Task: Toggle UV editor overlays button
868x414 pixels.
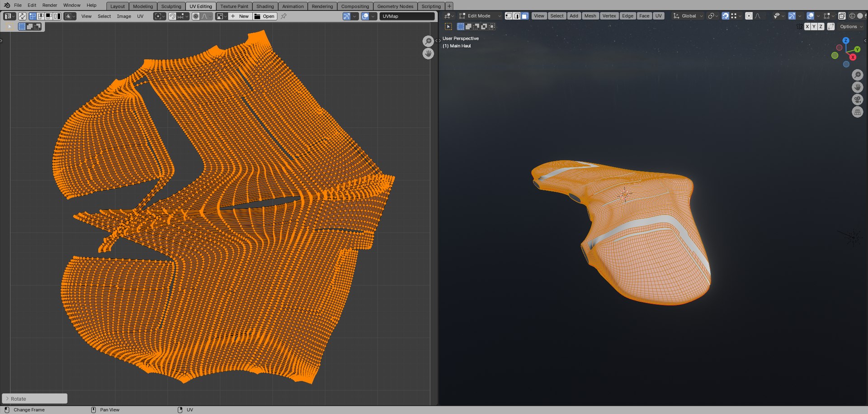Action: tap(365, 16)
